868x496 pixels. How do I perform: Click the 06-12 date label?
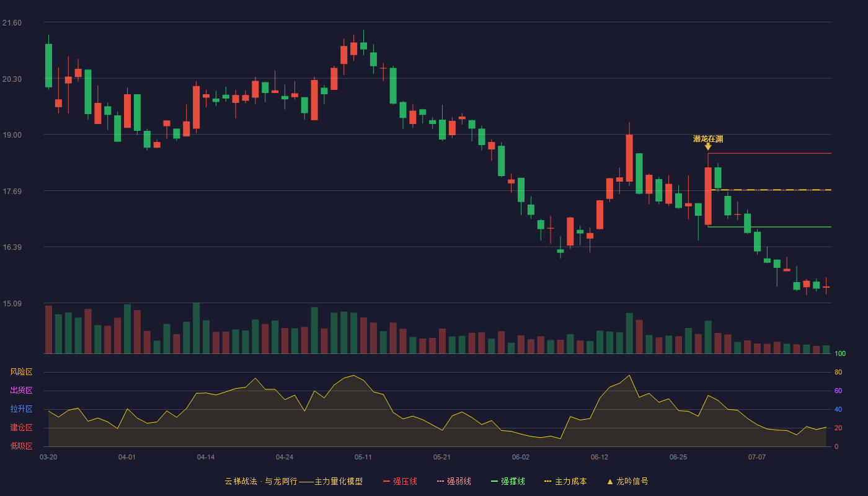pyautogui.click(x=600, y=457)
